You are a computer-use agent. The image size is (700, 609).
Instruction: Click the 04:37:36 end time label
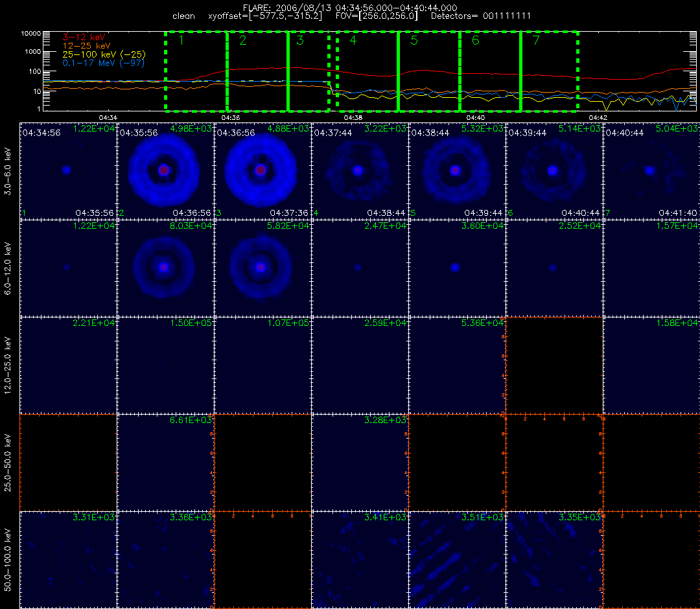[x=289, y=213]
